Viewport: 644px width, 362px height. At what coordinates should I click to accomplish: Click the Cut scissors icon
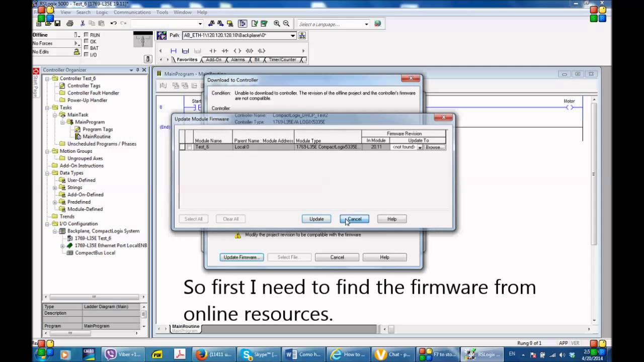click(83, 24)
